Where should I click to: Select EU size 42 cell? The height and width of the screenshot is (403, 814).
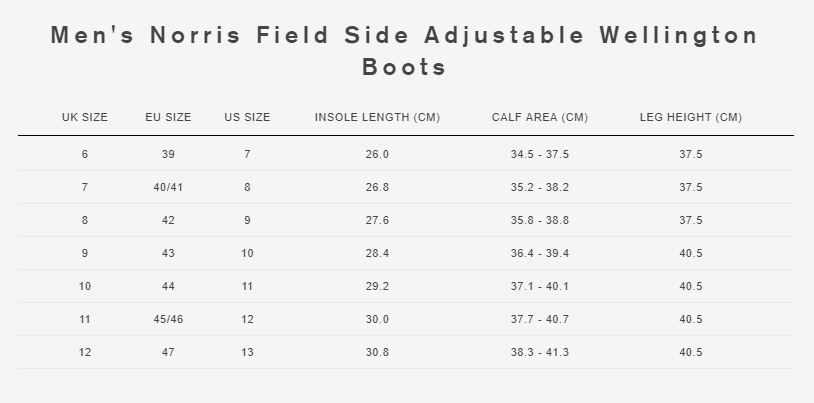coord(168,220)
